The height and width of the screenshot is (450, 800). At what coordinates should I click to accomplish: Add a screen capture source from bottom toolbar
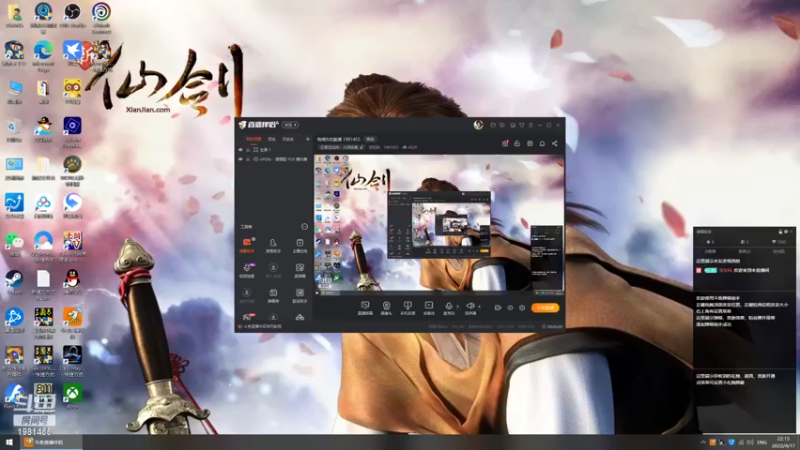365,308
